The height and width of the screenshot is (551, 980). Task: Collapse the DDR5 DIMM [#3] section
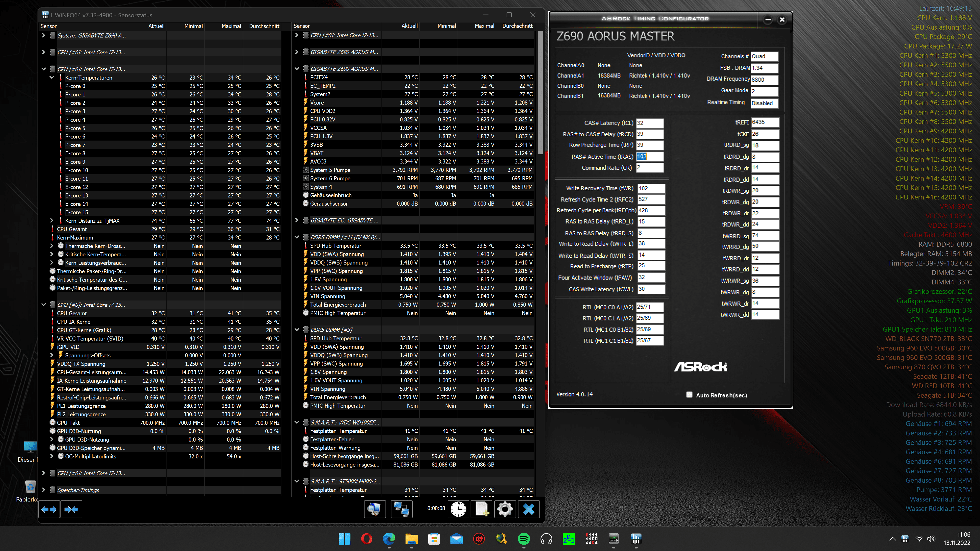[297, 330]
